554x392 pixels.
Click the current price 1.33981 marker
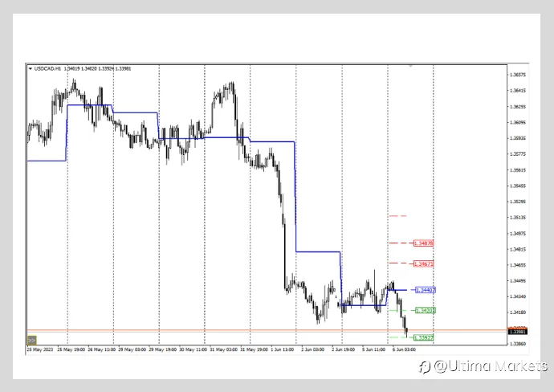[x=518, y=332]
